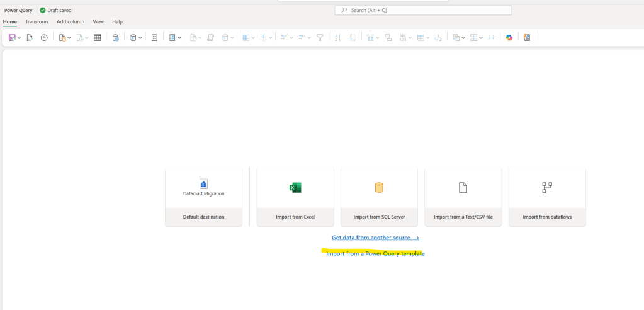Choose the Import from dataflows card
644x310 pixels.
coord(547,197)
